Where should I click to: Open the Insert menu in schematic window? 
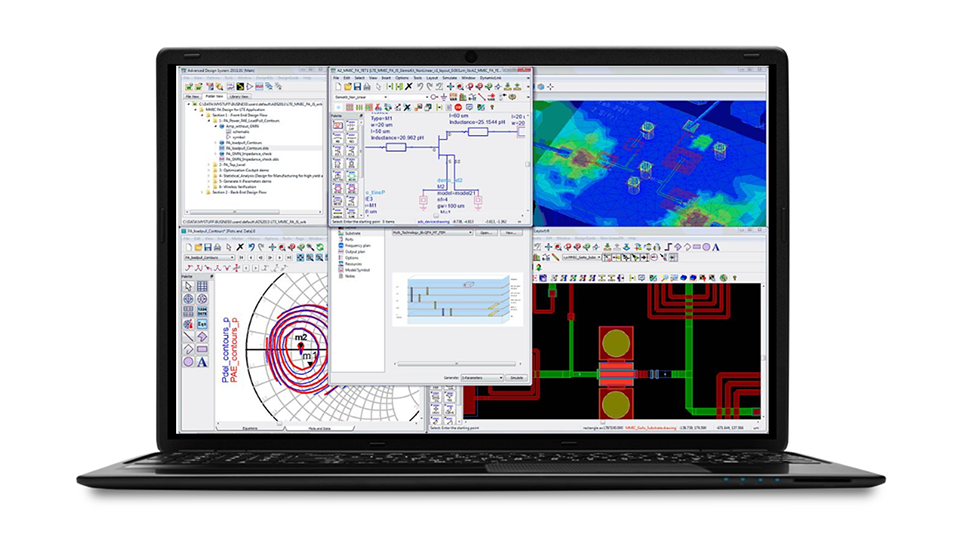(x=387, y=78)
